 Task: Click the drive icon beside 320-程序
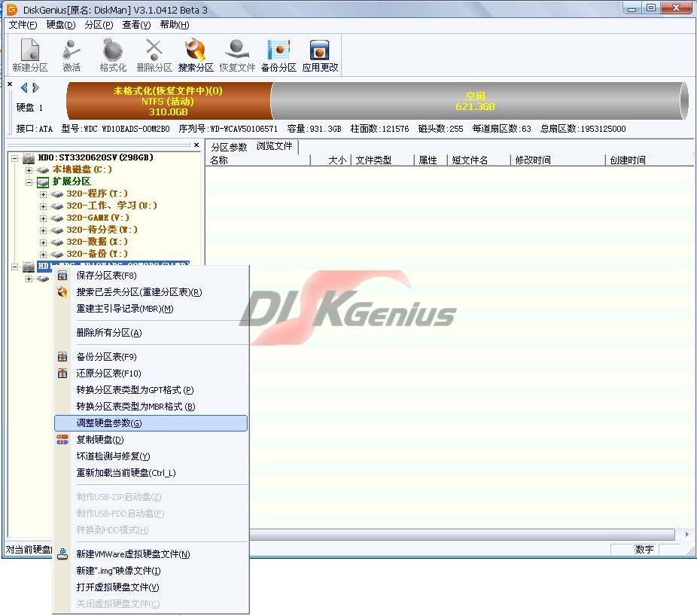(x=57, y=194)
